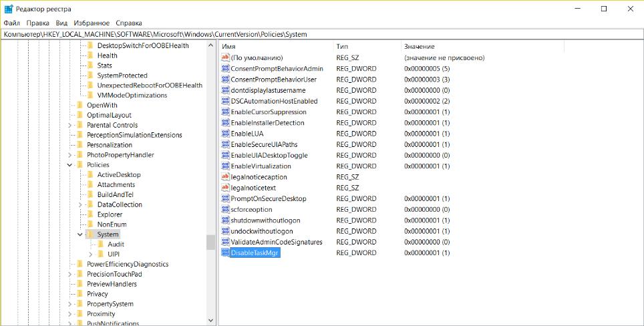This screenshot has width=644, height=326.
Task: Click the folder icon of Personalization key
Action: (79, 145)
